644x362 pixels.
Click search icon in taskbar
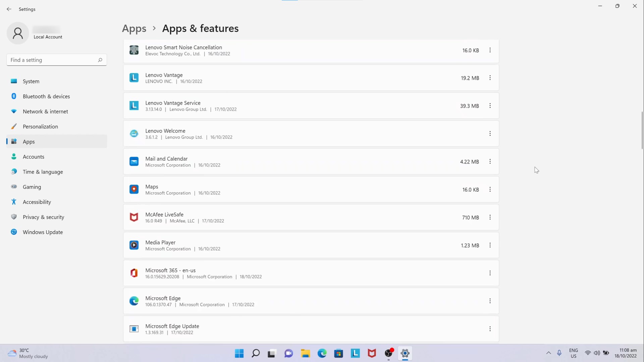tap(255, 353)
